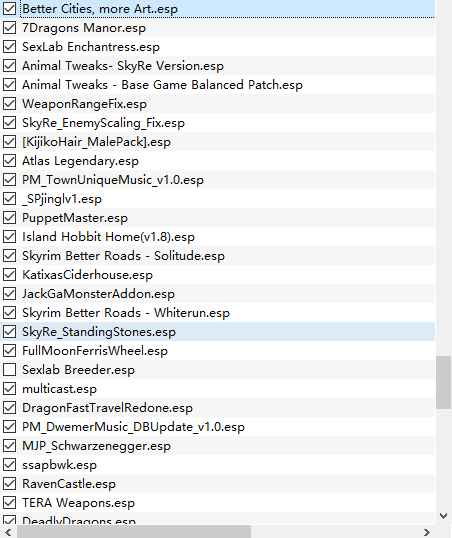Screen dimensions: 452x538
Task: Select SkyRe_StandingStones.esp plugin name
Action: [x=99, y=331]
